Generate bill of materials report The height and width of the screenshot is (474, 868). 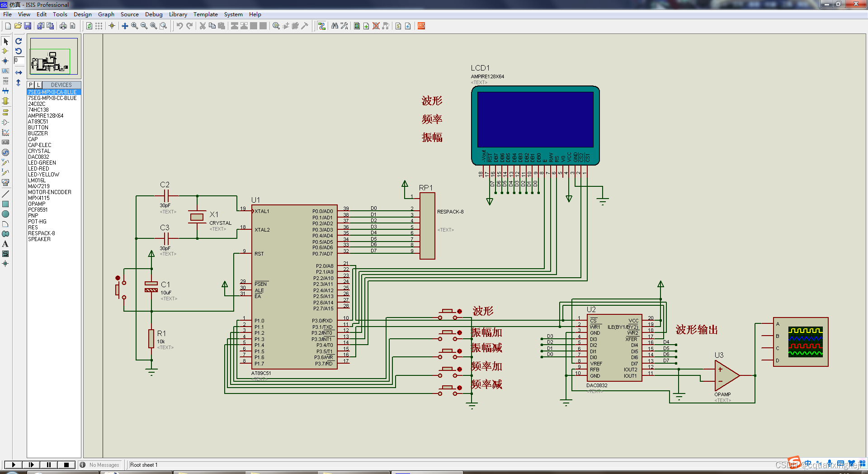pos(398,26)
